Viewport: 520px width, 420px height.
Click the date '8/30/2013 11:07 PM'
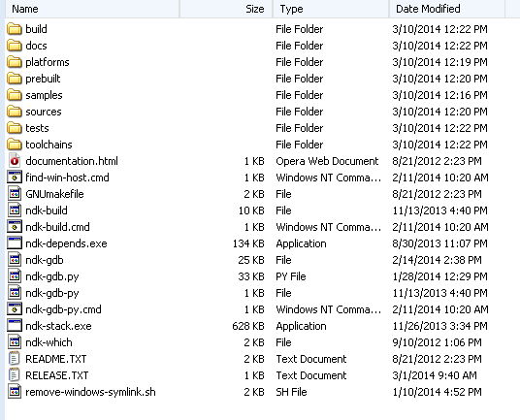[x=440, y=243]
